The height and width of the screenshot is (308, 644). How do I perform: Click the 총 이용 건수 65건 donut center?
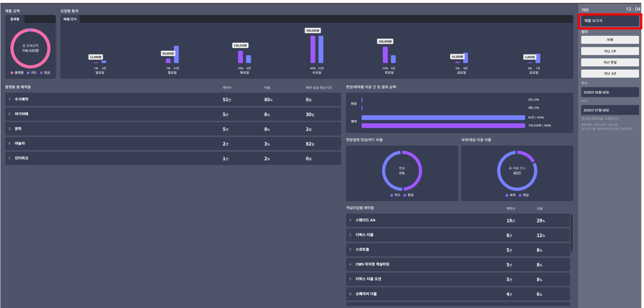tap(517, 171)
